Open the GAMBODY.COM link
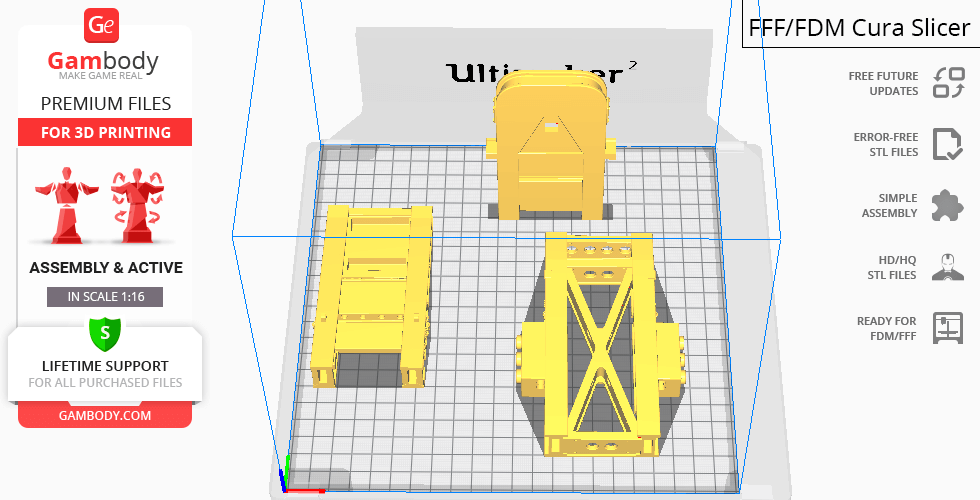This screenshot has height=500, width=980. coord(105,416)
